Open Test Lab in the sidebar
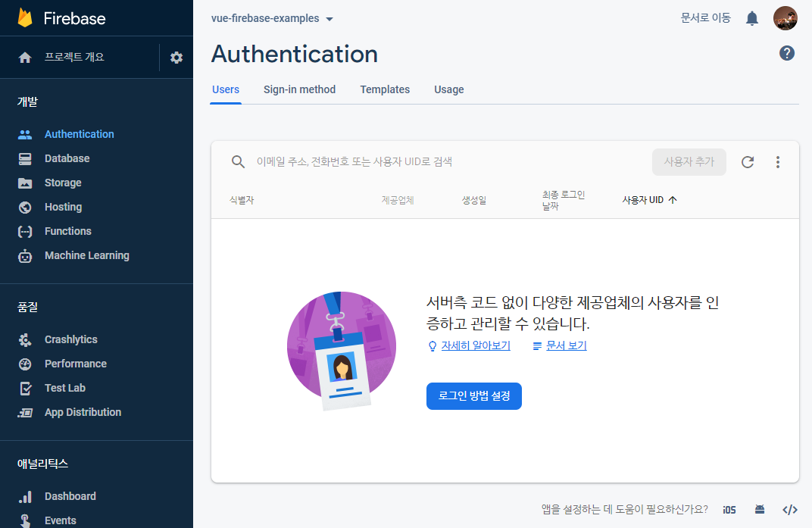 click(64, 388)
